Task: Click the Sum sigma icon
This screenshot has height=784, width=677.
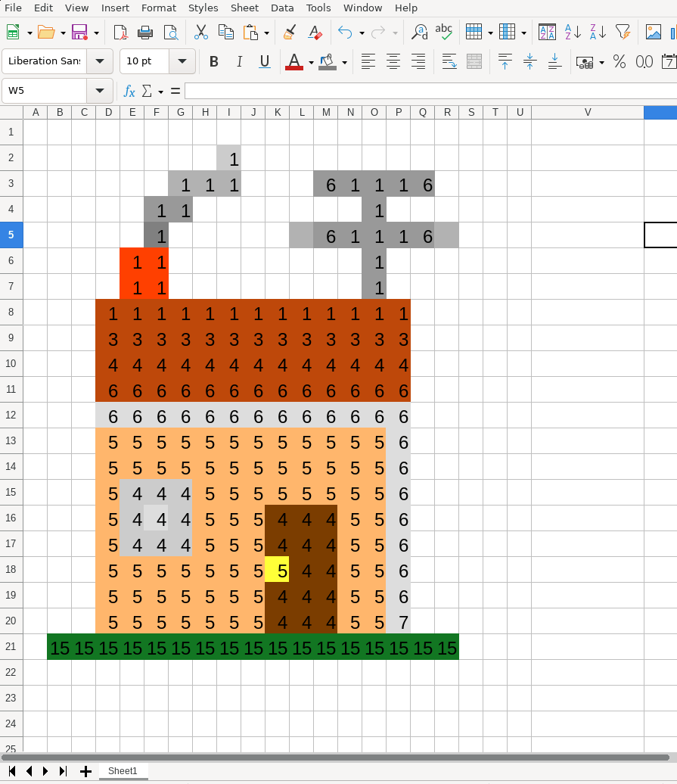Action: point(147,91)
